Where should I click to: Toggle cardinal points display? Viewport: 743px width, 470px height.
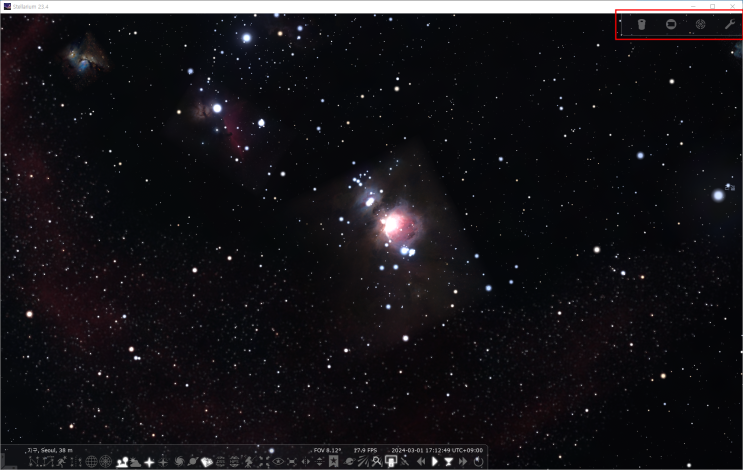coord(149,462)
